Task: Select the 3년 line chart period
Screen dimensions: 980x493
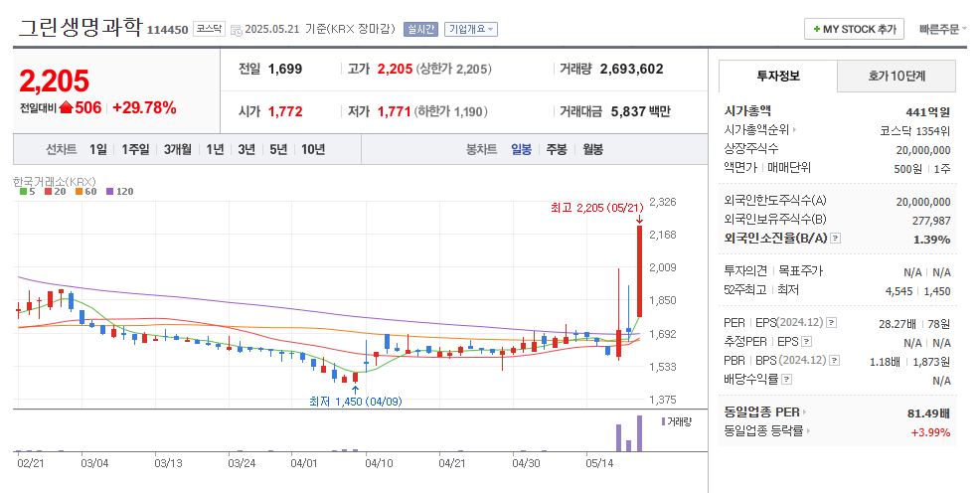Action: point(246,149)
